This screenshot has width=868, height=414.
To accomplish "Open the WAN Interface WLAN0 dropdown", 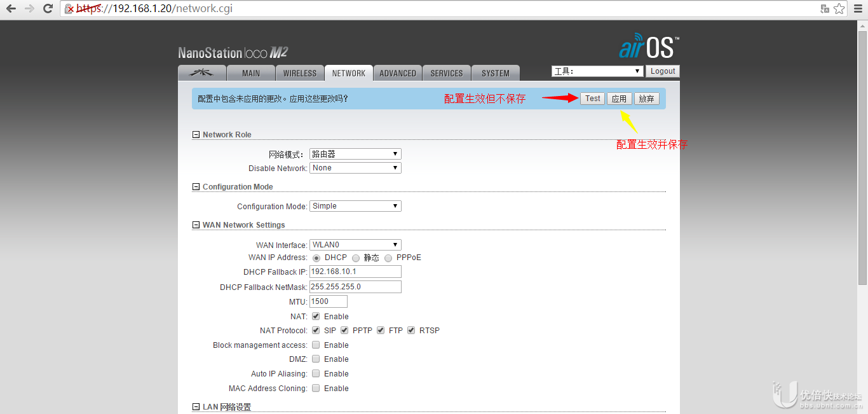I will click(355, 245).
